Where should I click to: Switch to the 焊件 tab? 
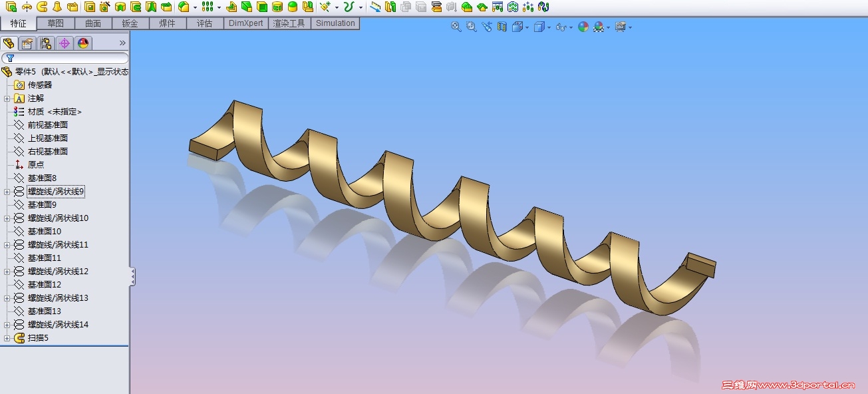click(x=168, y=23)
